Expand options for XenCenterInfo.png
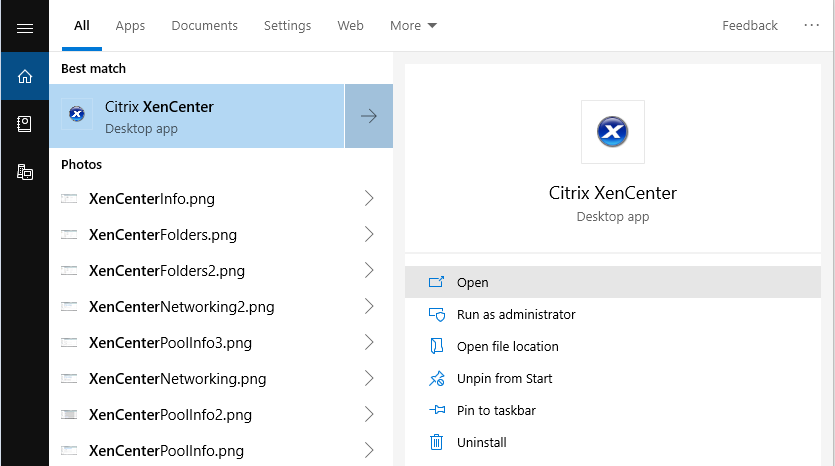Viewport: 835px width, 466px height. click(369, 199)
